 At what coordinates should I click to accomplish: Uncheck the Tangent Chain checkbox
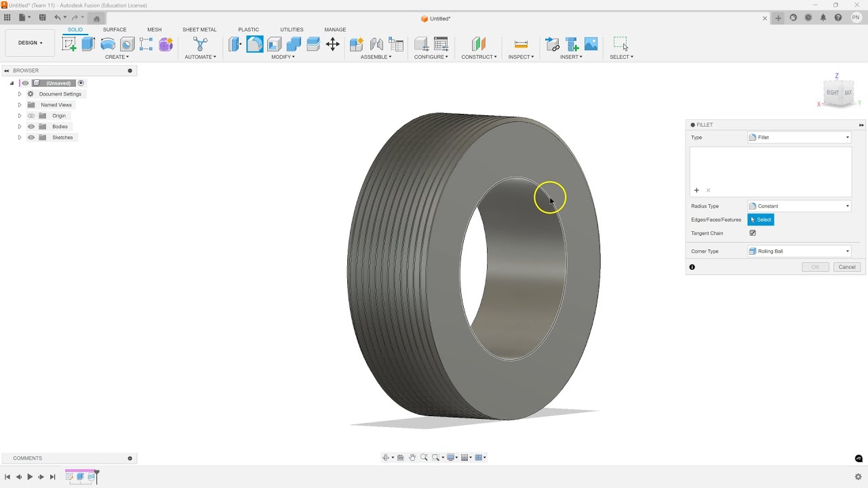coord(753,233)
